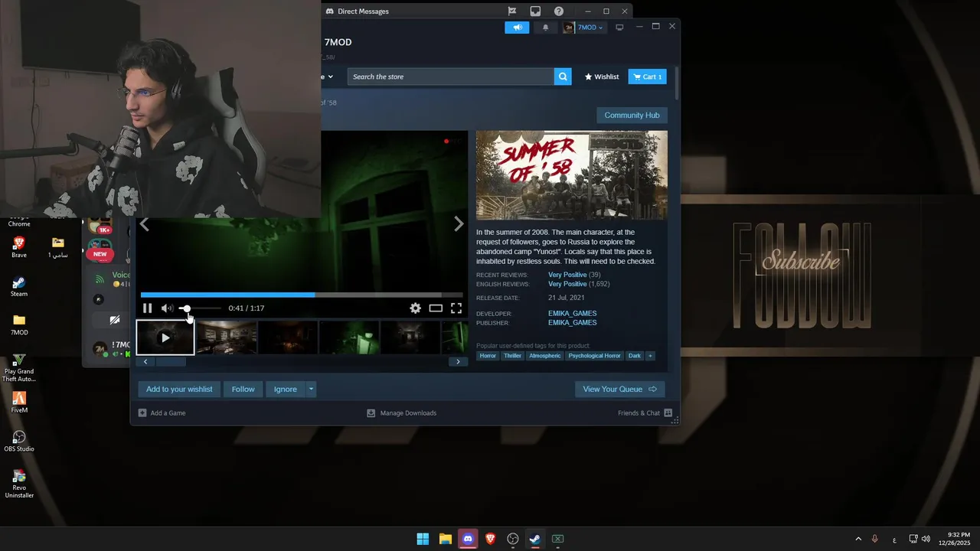Image resolution: width=980 pixels, height=551 pixels.
Task: Seek along the trailer progress bar
Action: click(302, 295)
